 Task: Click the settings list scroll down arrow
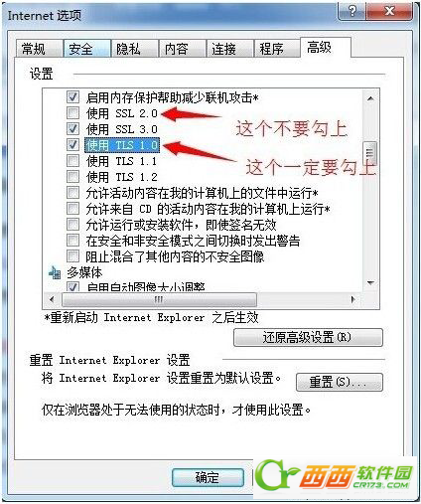point(370,283)
